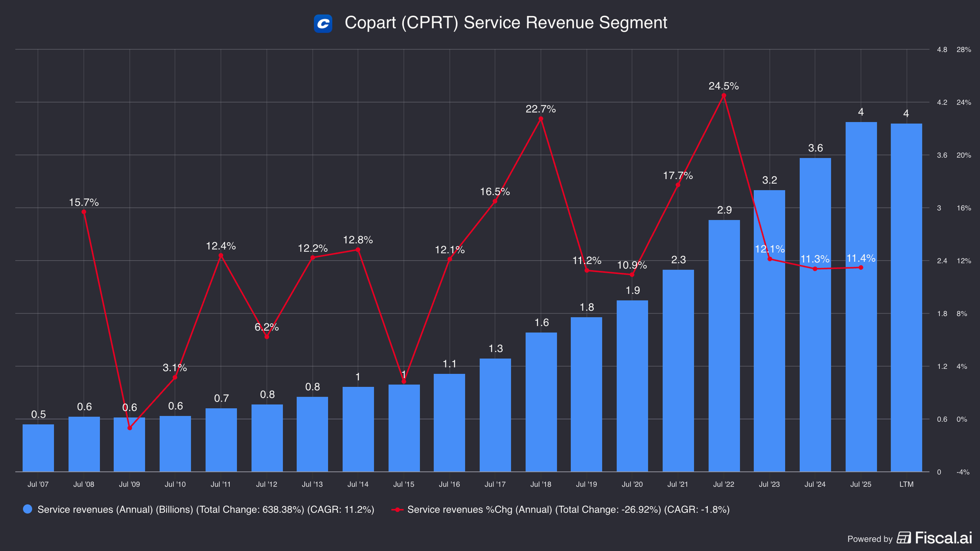Click the red data point labeled 15.7%

(84, 212)
